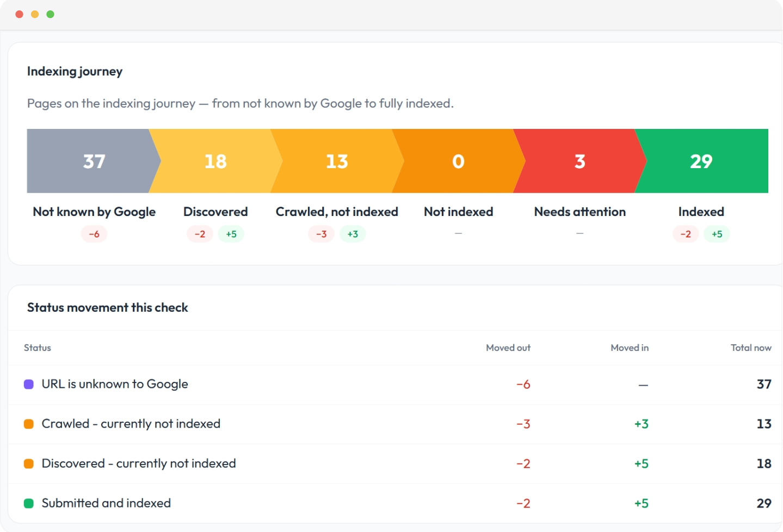The height and width of the screenshot is (532, 783).
Task: Click the +5 badge under Discovered
Action: [x=231, y=234]
